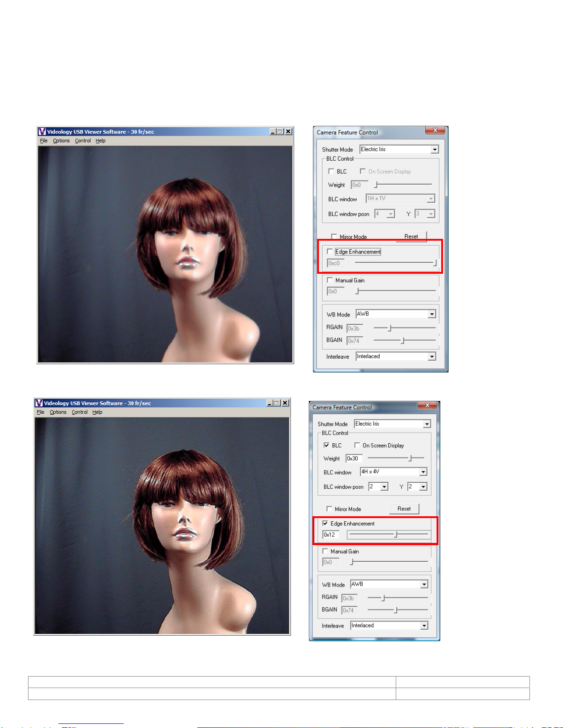Click Edge Enhancement value field 0x12

click(331, 535)
